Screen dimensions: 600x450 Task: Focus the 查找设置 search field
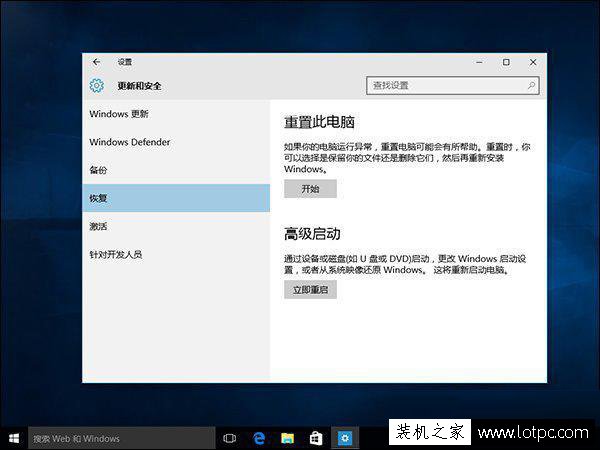point(453,85)
